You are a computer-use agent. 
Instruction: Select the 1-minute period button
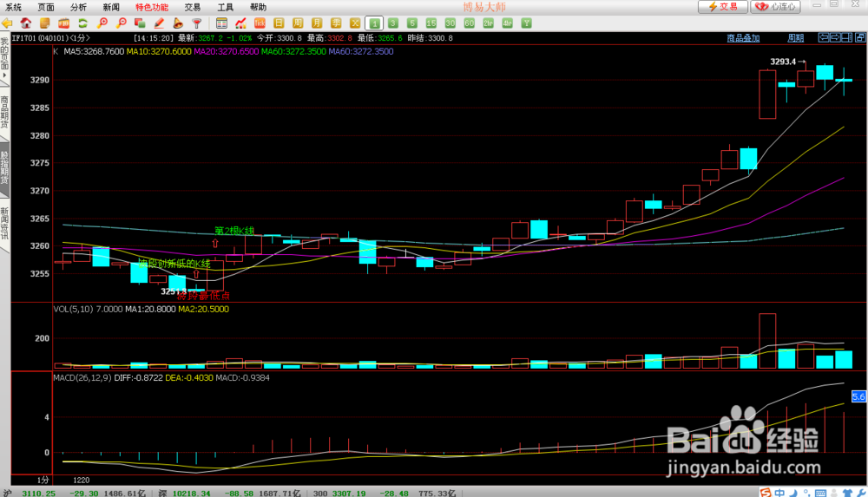click(x=374, y=23)
